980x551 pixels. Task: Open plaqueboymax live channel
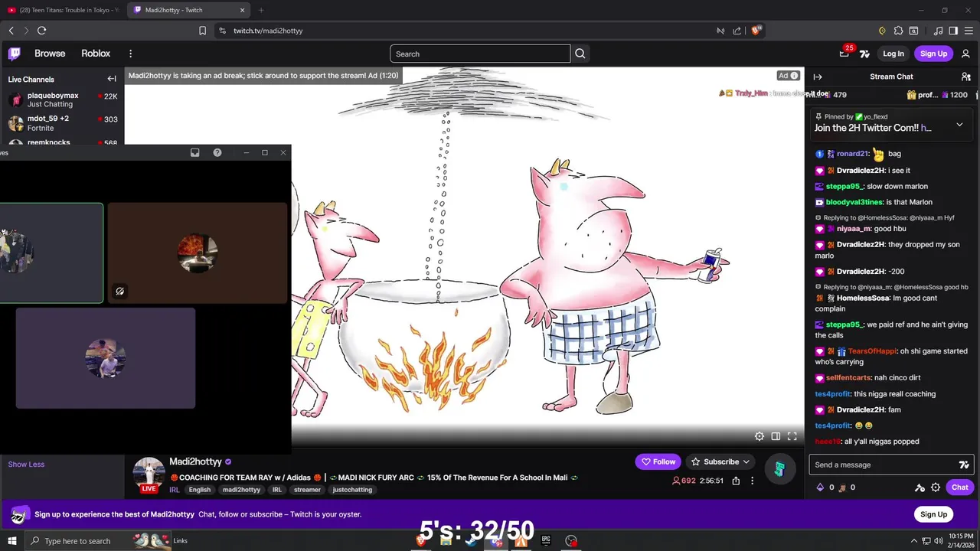[62, 99]
